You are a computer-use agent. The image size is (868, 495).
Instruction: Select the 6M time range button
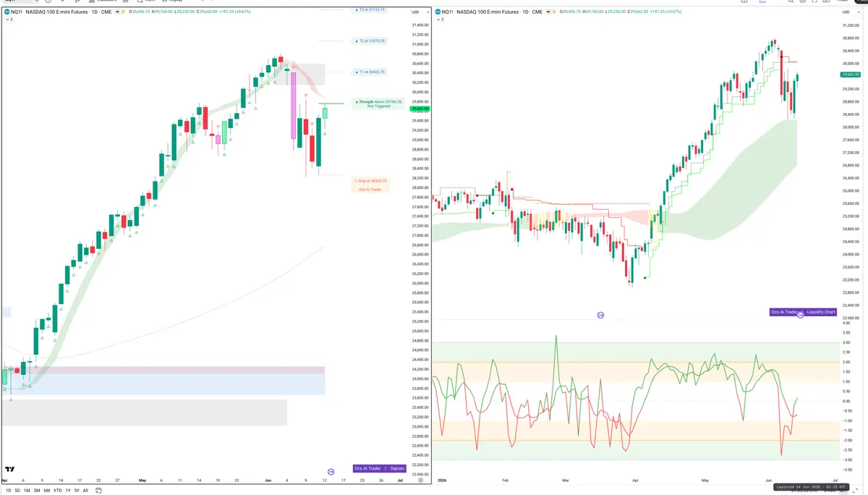pos(46,490)
